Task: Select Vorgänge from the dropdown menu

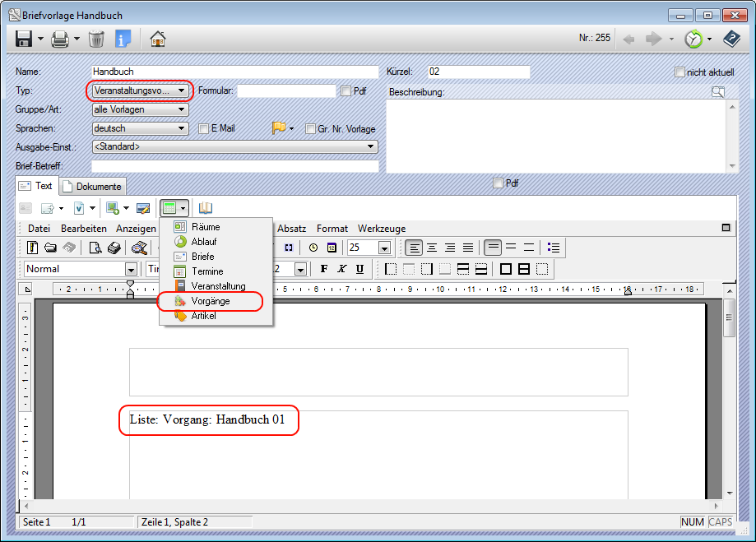Action: pos(211,302)
